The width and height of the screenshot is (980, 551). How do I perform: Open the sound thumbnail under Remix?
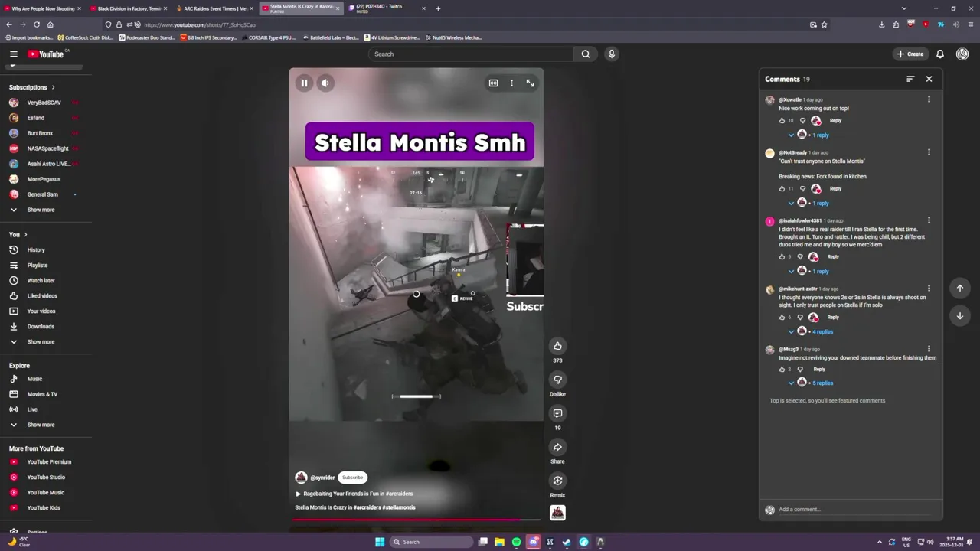pyautogui.click(x=557, y=513)
